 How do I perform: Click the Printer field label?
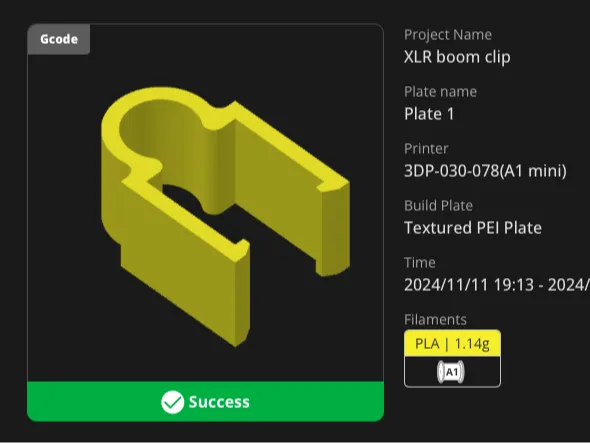tap(426, 149)
